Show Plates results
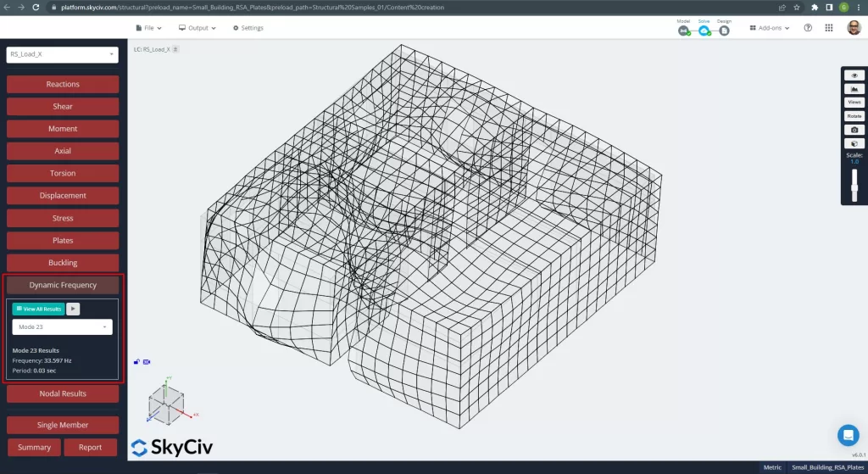Screen dimensions: 868x474 tap(63, 240)
